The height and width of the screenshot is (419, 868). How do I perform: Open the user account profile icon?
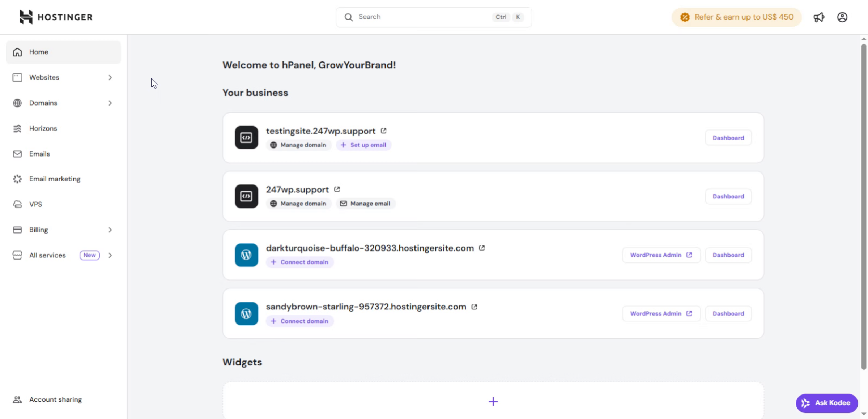coord(842,17)
